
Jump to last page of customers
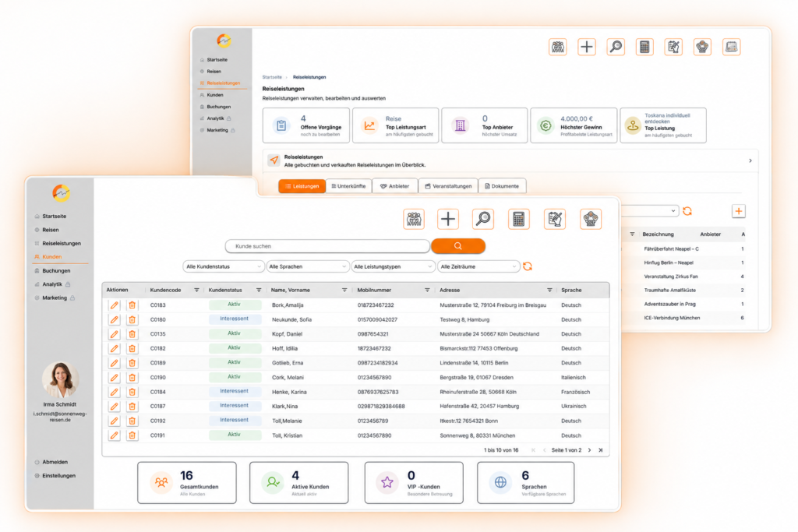(x=601, y=450)
